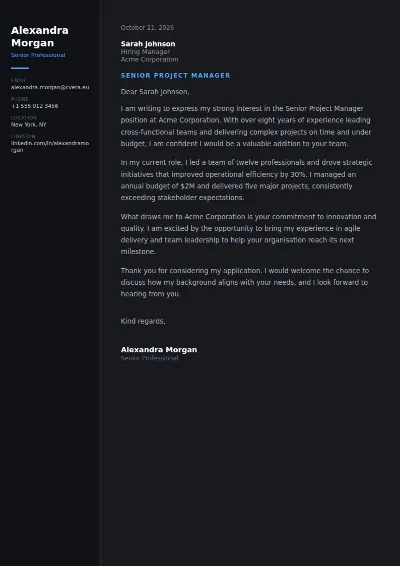This screenshot has width=400, height=566.
Task: Click the Kind regards closing
Action: click(x=143, y=321)
